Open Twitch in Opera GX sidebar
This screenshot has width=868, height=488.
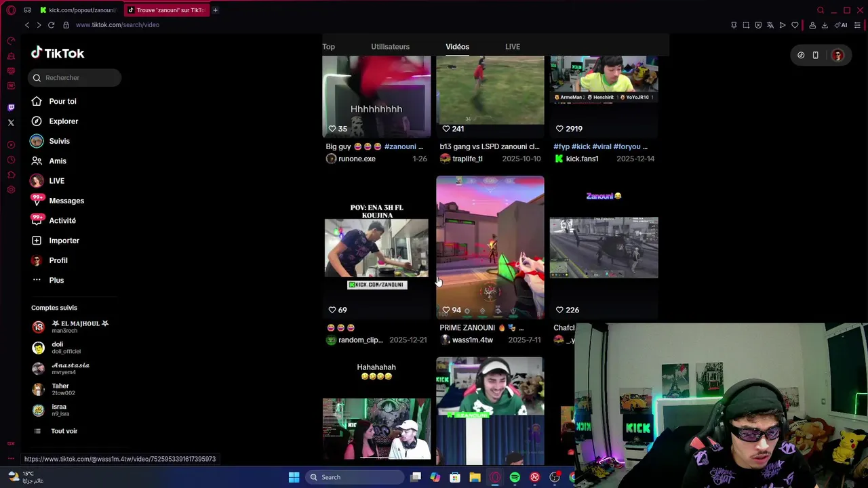click(11, 108)
